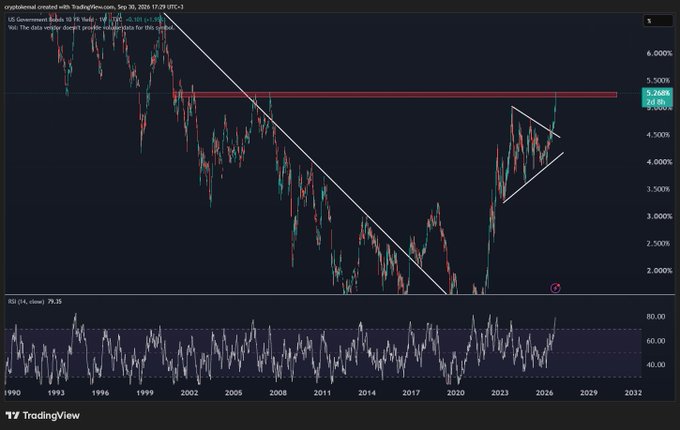This screenshot has height=430, width=680.
Task: Click 2026 on the time axis
Action: pyautogui.click(x=544, y=393)
